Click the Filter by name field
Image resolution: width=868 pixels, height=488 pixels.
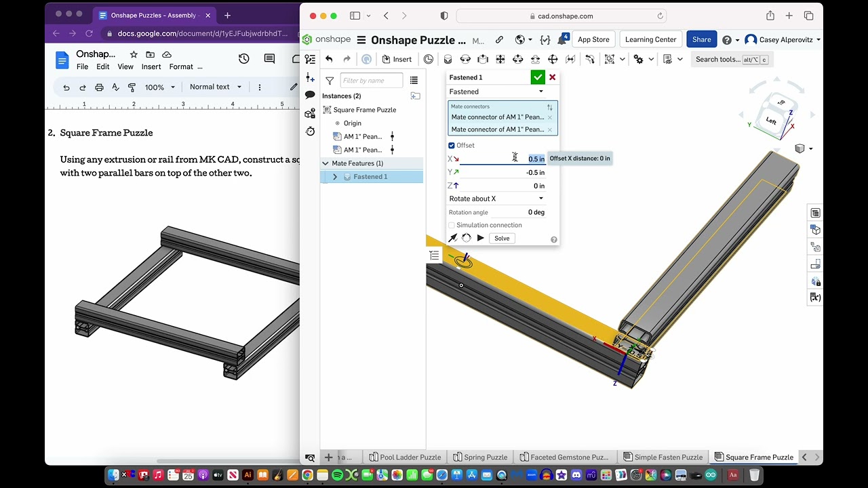[371, 80]
